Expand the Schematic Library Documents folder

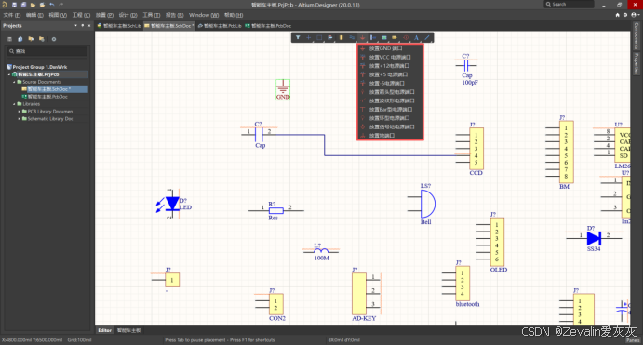(19, 119)
